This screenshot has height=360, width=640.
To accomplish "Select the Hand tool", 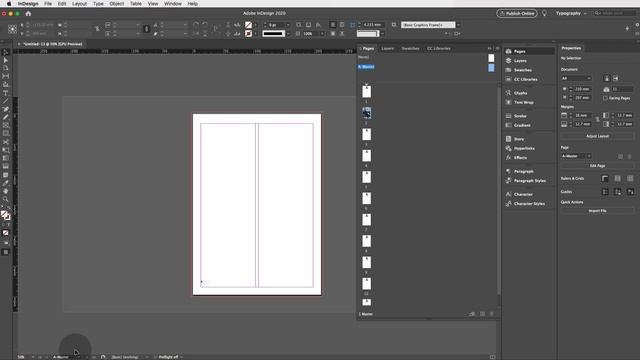I will click(x=5, y=191).
